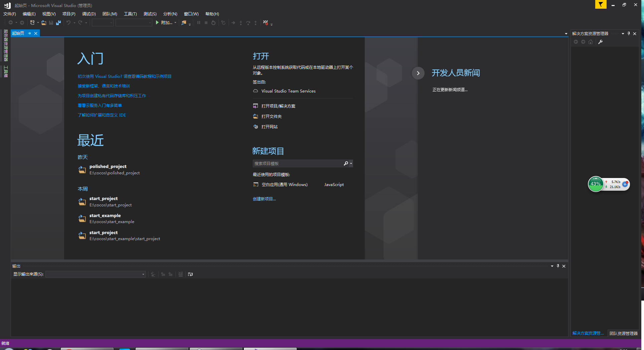The image size is (644, 350).
Task: Click the Break All pause icon
Action: [x=199, y=23]
